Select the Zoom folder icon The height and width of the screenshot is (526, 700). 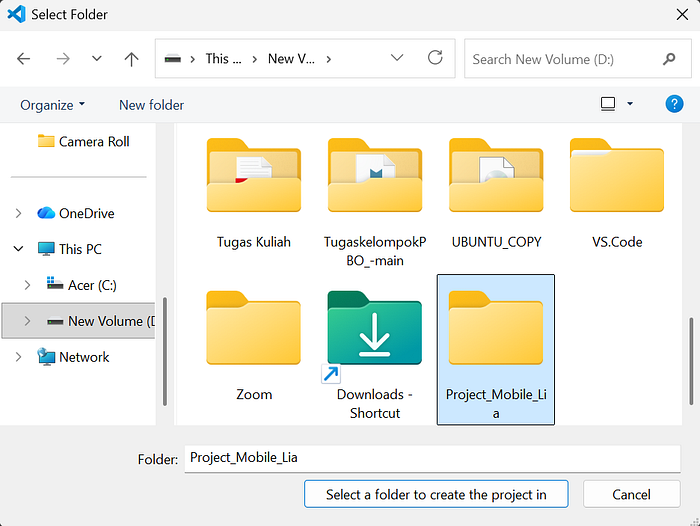click(x=254, y=328)
